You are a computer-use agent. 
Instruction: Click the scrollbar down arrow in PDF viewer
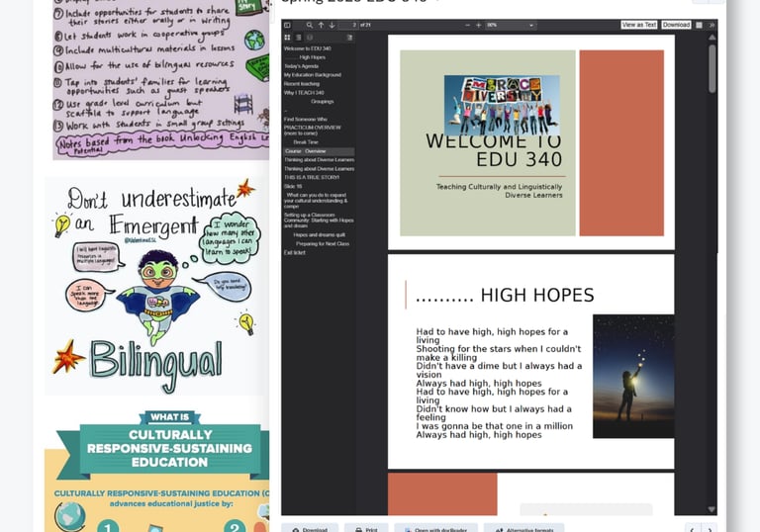712,509
